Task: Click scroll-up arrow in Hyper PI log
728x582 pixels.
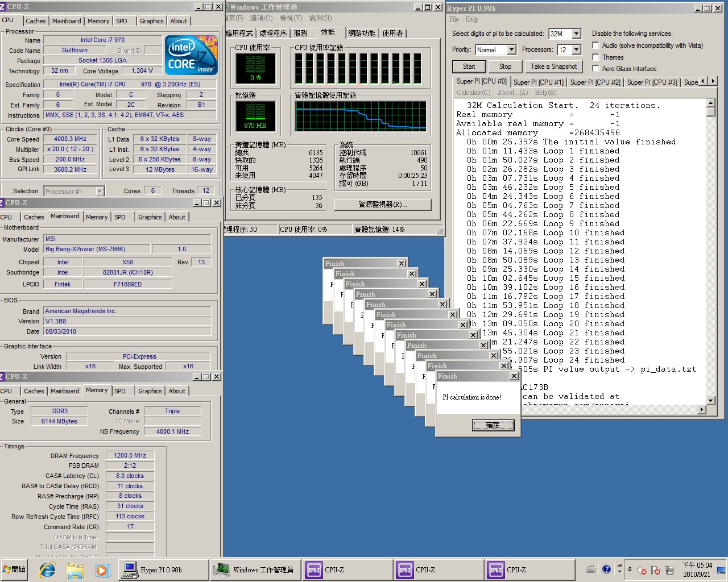Action: (x=710, y=103)
